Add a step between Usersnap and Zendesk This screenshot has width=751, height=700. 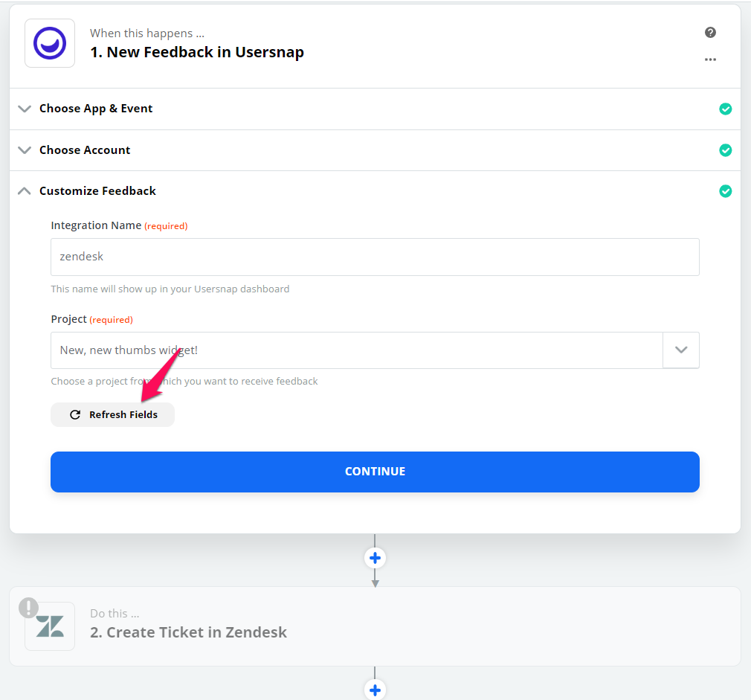[375, 558]
